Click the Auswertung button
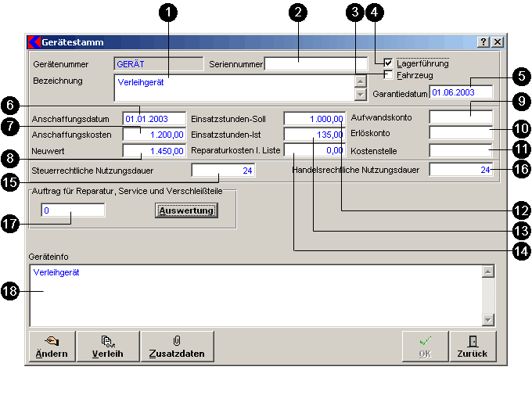Image resolution: width=532 pixels, height=399 pixels. (186, 210)
